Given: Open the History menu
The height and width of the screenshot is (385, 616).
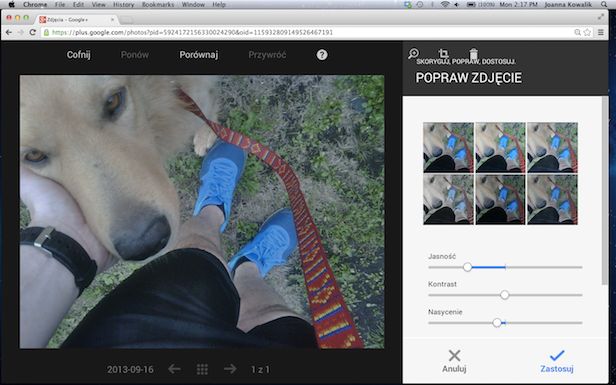Looking at the screenshot, I should tap(123, 4).
